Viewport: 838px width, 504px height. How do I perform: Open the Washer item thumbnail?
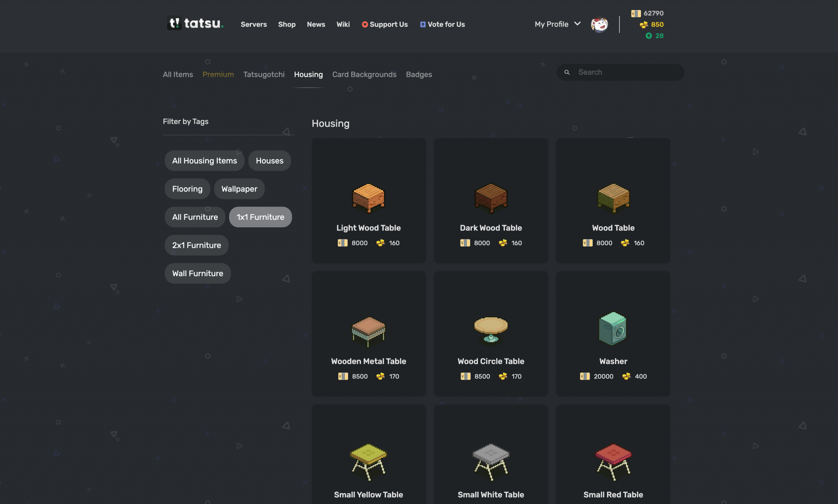point(613,329)
